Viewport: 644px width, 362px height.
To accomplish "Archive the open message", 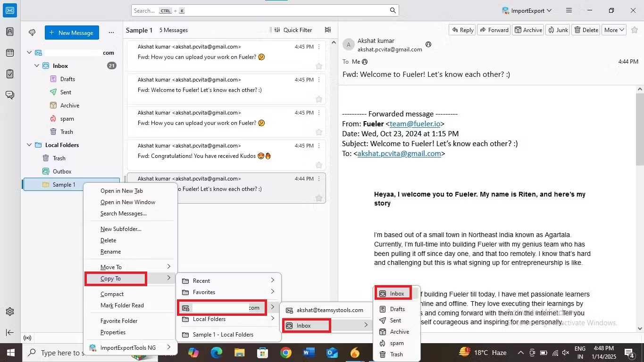I will click(x=528, y=30).
